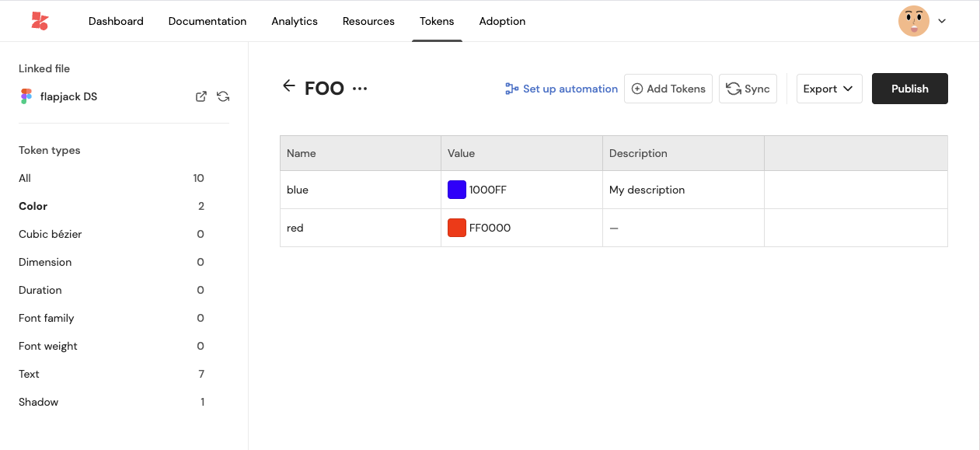Filter by Text token type
Screen dimensions: 980x450
(x=30, y=374)
